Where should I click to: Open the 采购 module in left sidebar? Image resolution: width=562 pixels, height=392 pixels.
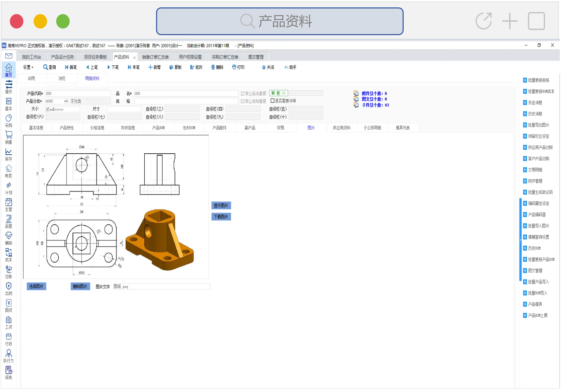8,120
